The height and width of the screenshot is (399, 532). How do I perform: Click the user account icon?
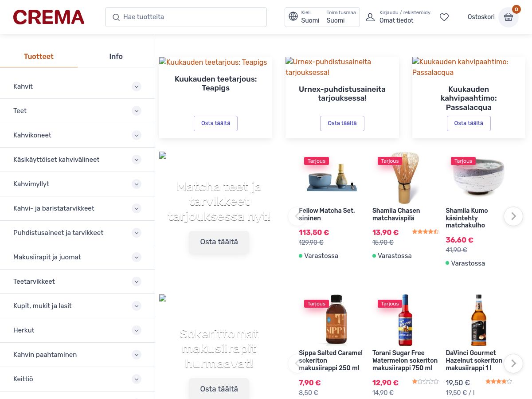(370, 17)
